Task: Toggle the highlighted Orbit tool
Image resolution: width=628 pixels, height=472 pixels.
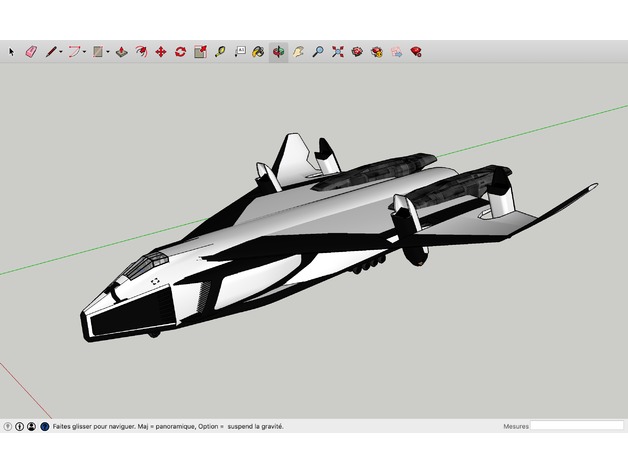Action: pos(278,52)
